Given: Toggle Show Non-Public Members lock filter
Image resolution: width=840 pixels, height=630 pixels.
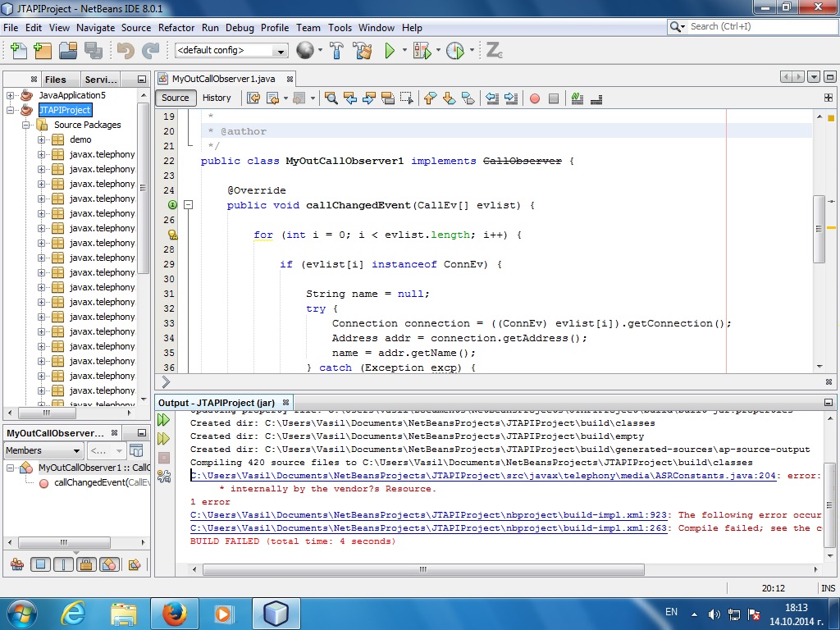Looking at the screenshot, I should coord(85,564).
